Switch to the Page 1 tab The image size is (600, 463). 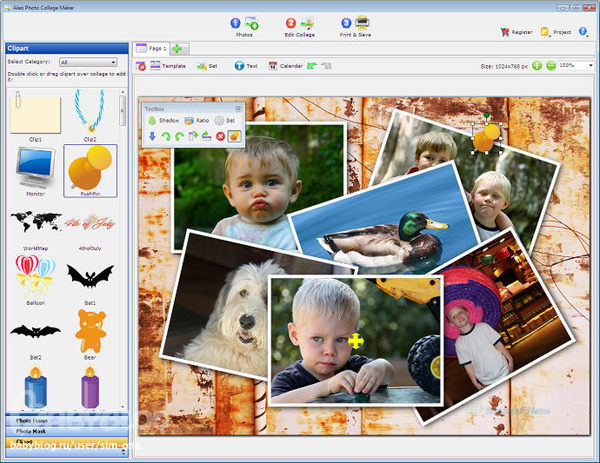pyautogui.click(x=151, y=48)
